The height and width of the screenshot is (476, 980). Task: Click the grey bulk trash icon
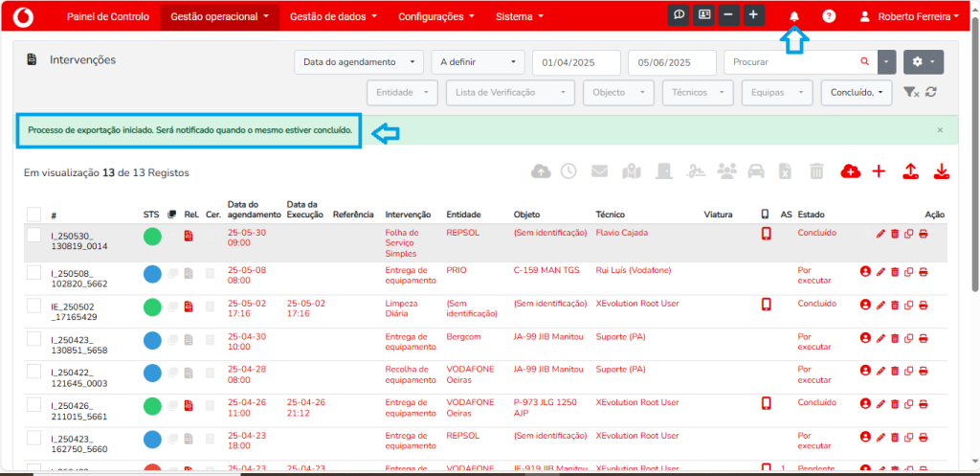click(x=817, y=171)
